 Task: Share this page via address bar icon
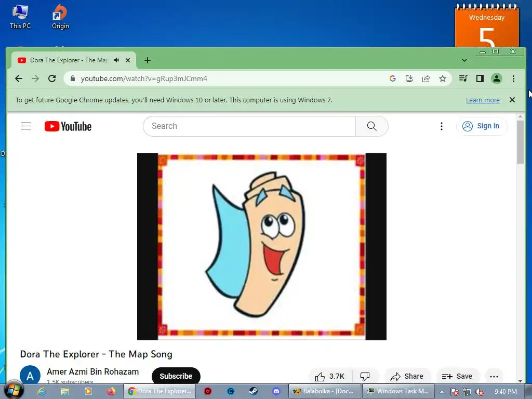click(x=426, y=79)
